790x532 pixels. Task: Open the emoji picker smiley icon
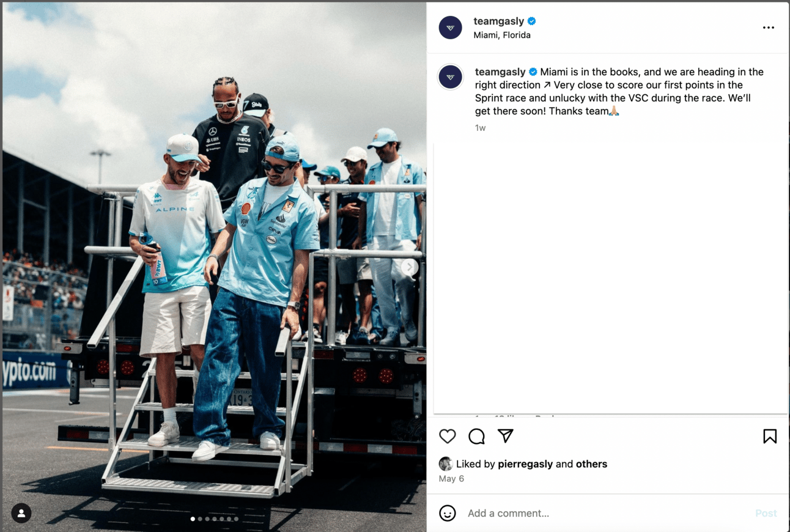(448, 513)
